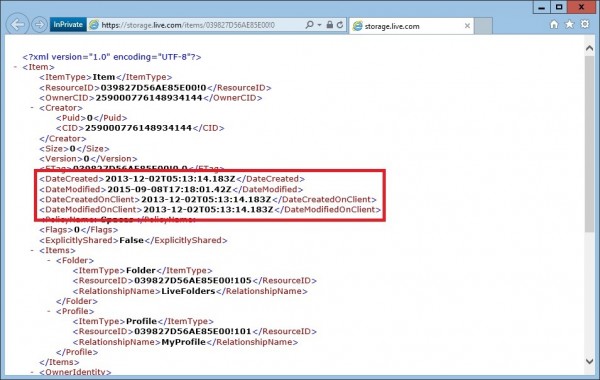
Task: Close the storage.live.com tab
Action: point(467,26)
